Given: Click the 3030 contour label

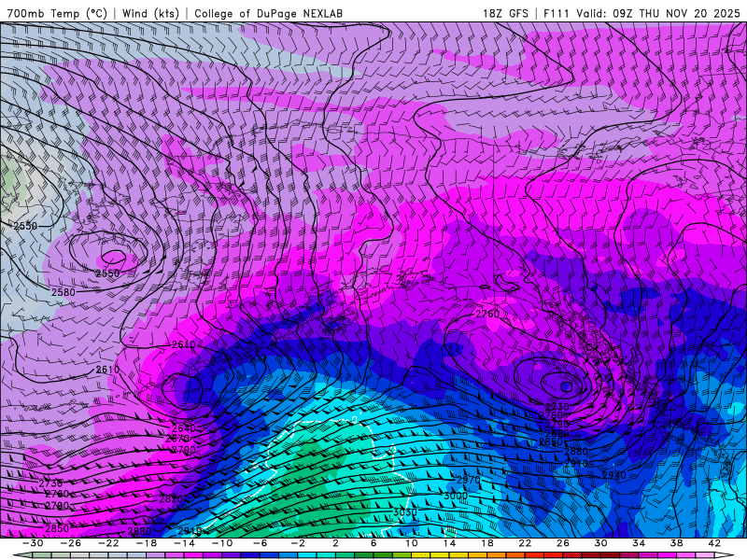Looking at the screenshot, I should pyautogui.click(x=405, y=511).
